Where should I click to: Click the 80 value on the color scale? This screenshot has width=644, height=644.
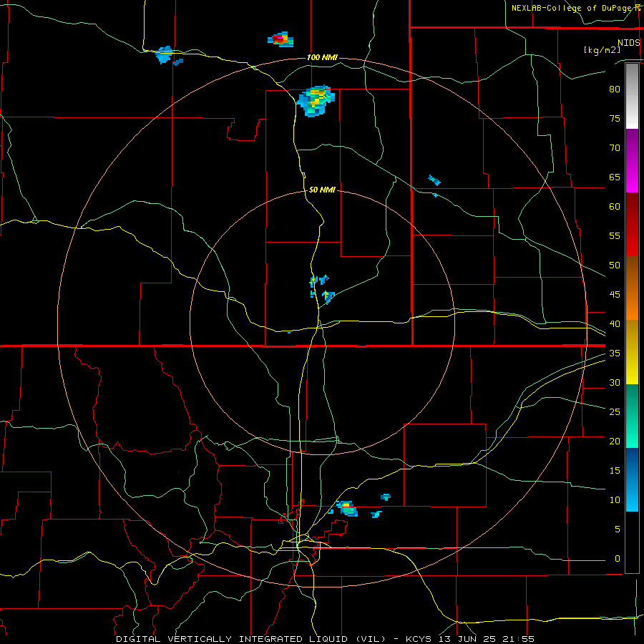coord(615,89)
